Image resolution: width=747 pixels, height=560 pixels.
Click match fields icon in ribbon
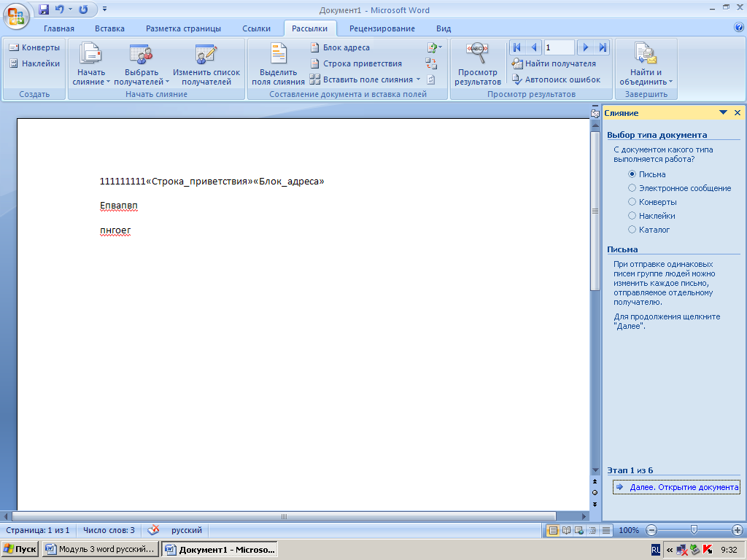pyautogui.click(x=431, y=63)
